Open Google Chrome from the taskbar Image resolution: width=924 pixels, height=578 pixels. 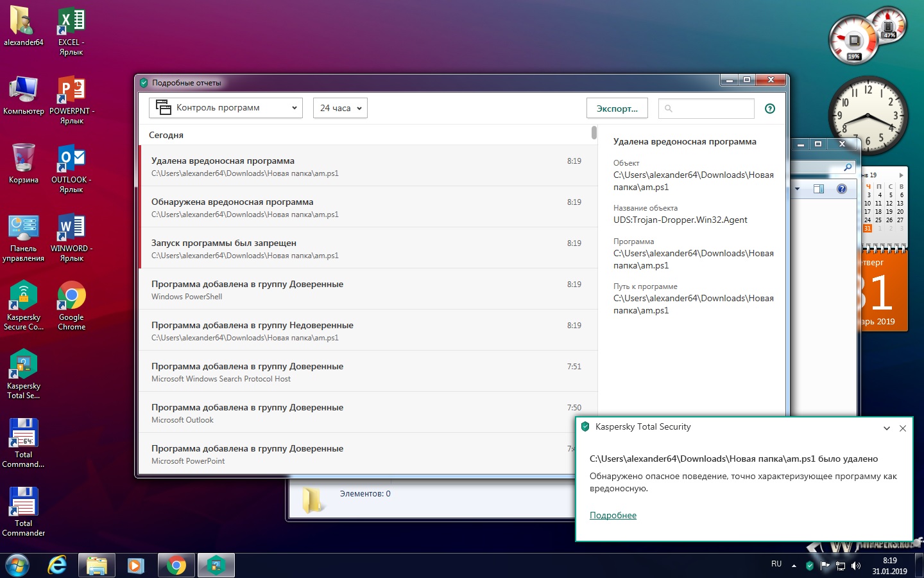[x=176, y=565]
